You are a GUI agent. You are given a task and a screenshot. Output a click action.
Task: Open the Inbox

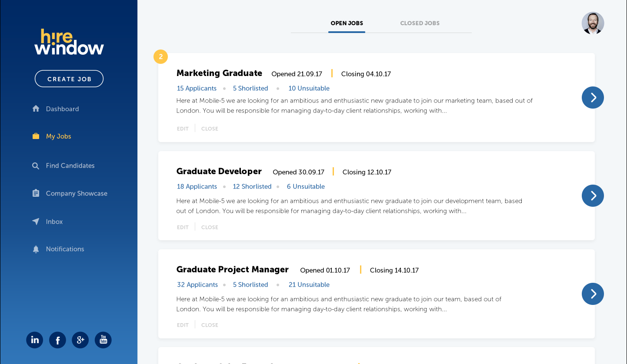54,222
